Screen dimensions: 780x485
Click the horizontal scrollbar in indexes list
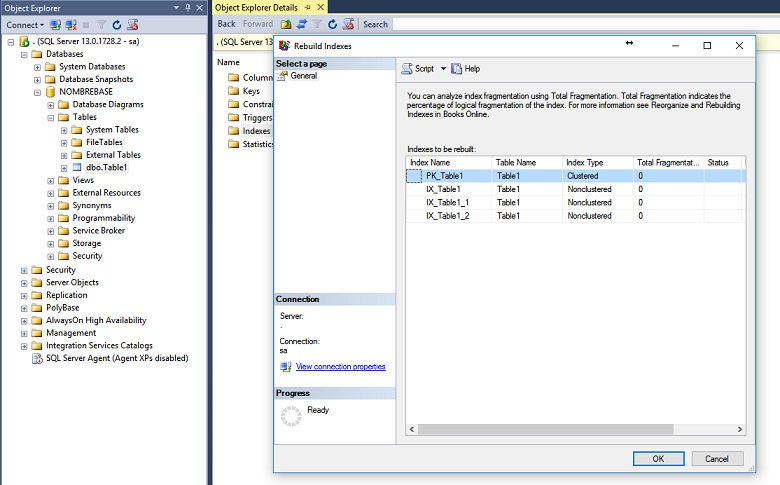pos(546,429)
